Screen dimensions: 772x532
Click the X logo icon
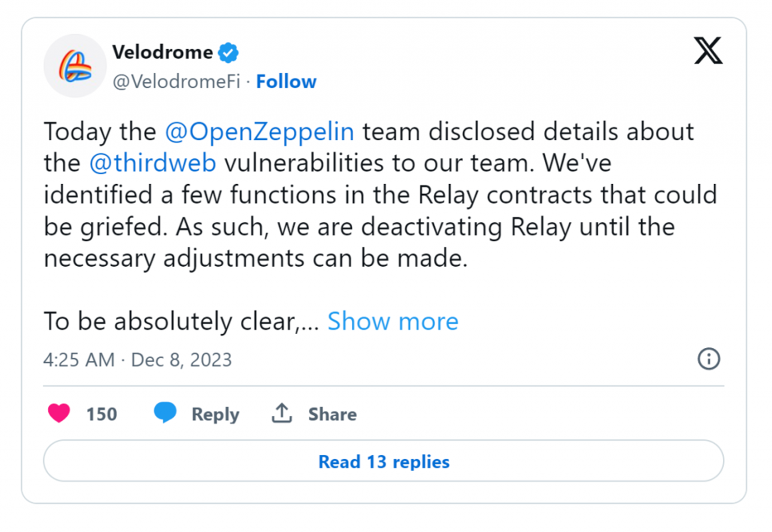click(708, 51)
